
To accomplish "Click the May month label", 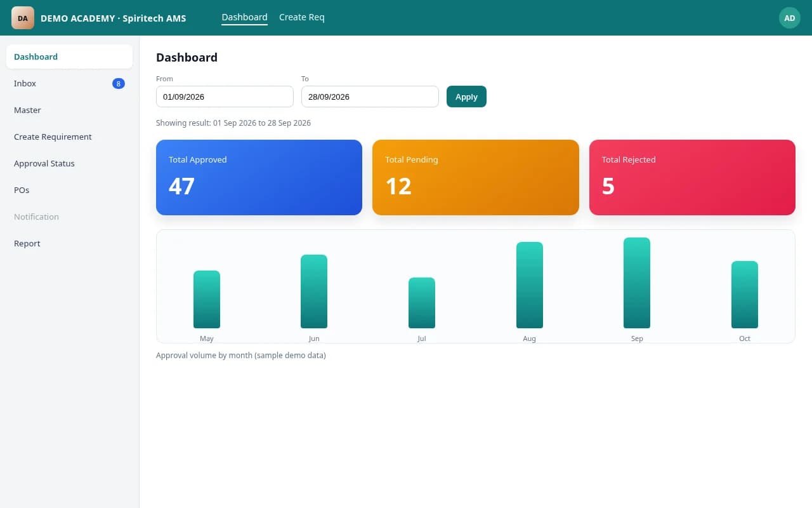I will [207, 338].
